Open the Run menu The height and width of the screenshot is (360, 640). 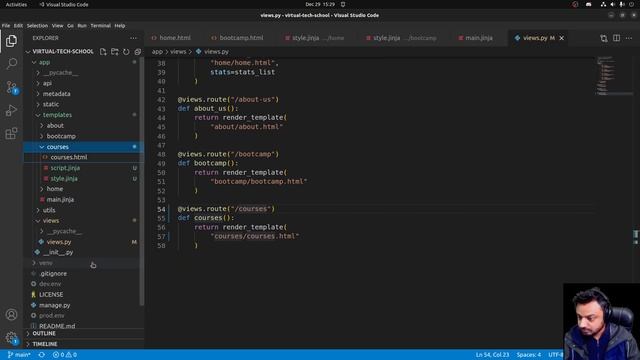[x=82, y=25]
